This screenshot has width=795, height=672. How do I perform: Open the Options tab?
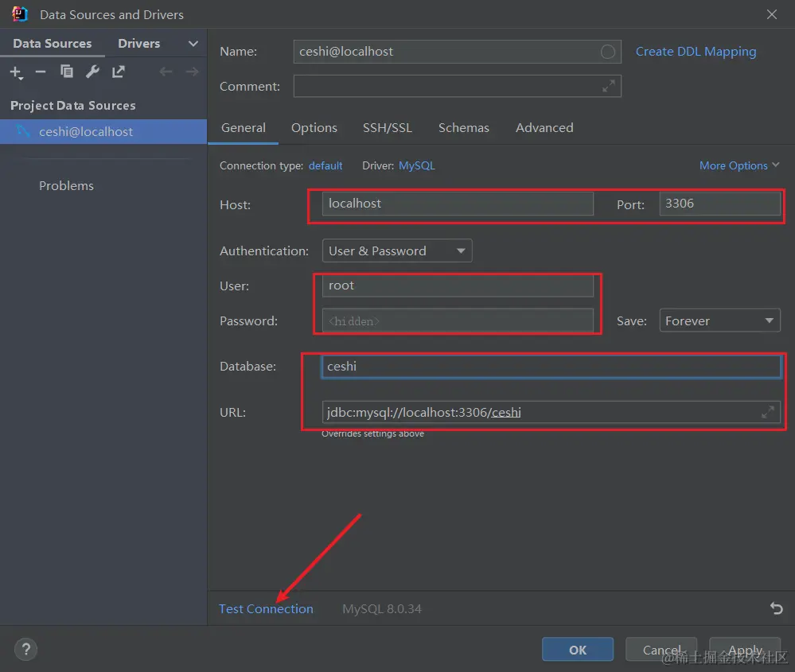point(314,128)
